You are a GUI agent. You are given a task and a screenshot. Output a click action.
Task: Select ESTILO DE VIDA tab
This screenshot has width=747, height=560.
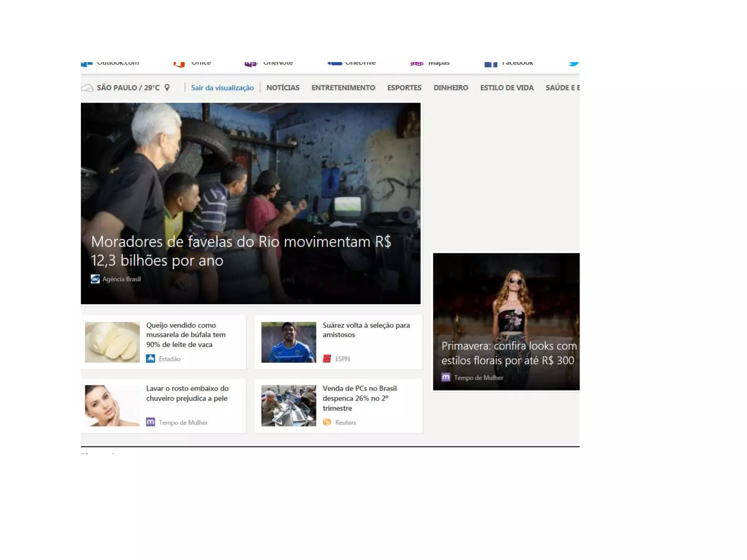pos(507,88)
